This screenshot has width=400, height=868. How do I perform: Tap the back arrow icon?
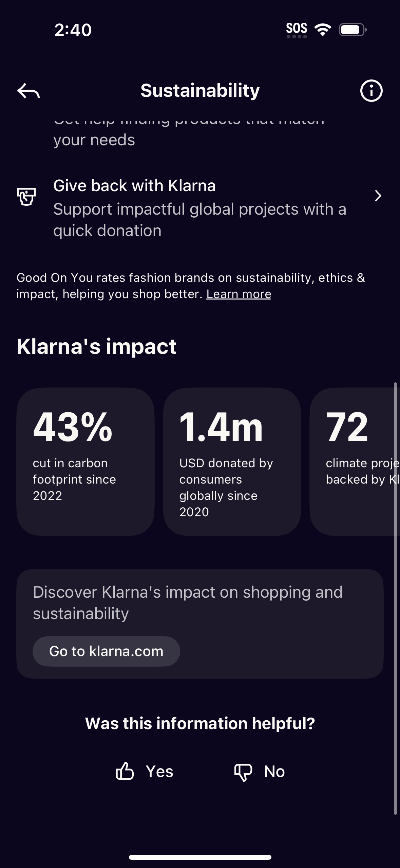(28, 90)
